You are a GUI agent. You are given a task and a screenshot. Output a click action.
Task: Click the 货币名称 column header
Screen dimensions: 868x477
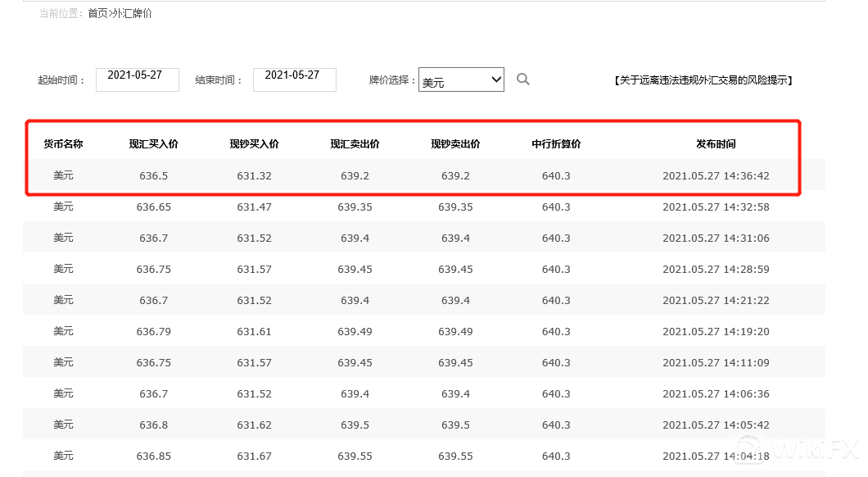[x=63, y=144]
